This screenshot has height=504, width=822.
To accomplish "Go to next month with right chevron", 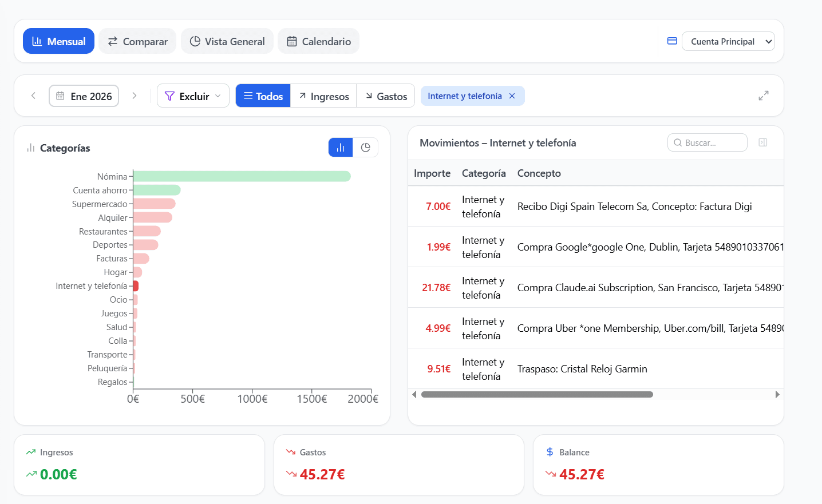I will click(135, 96).
